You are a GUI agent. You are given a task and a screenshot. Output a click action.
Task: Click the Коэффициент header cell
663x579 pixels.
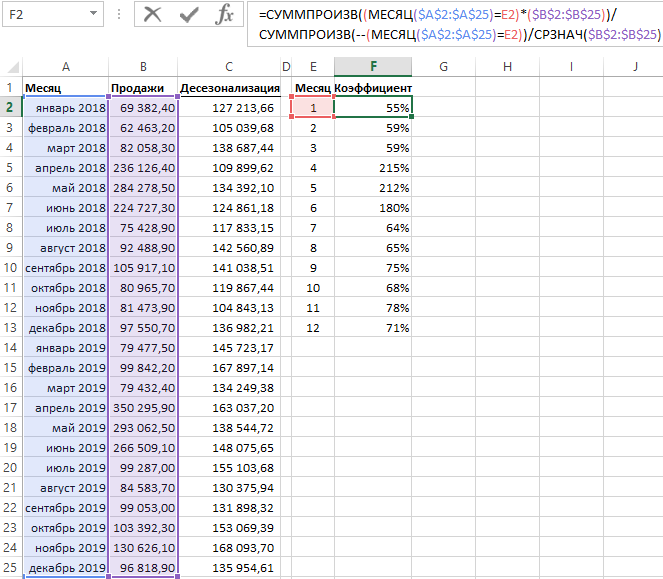click(373, 88)
